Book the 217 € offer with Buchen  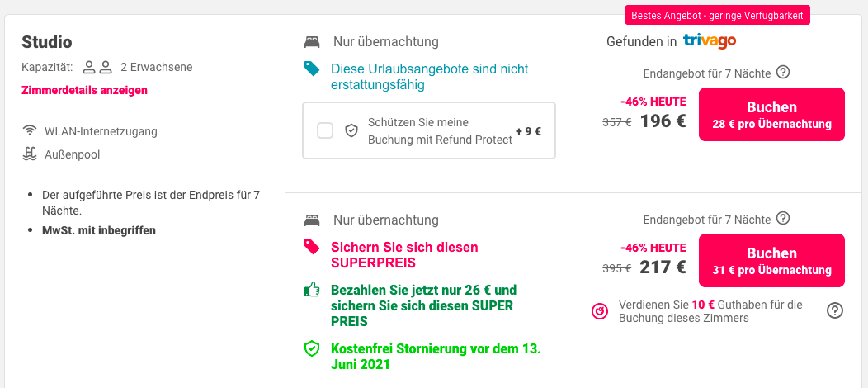tap(771, 261)
